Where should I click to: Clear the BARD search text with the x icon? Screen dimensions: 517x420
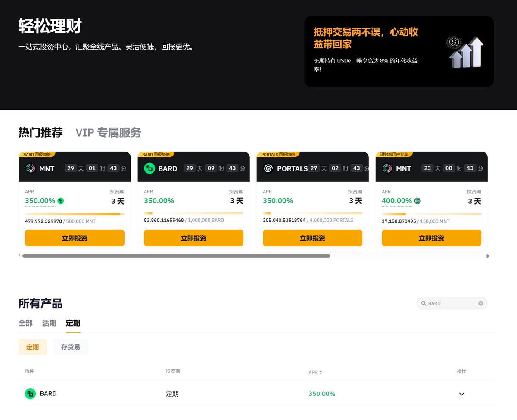coord(481,303)
